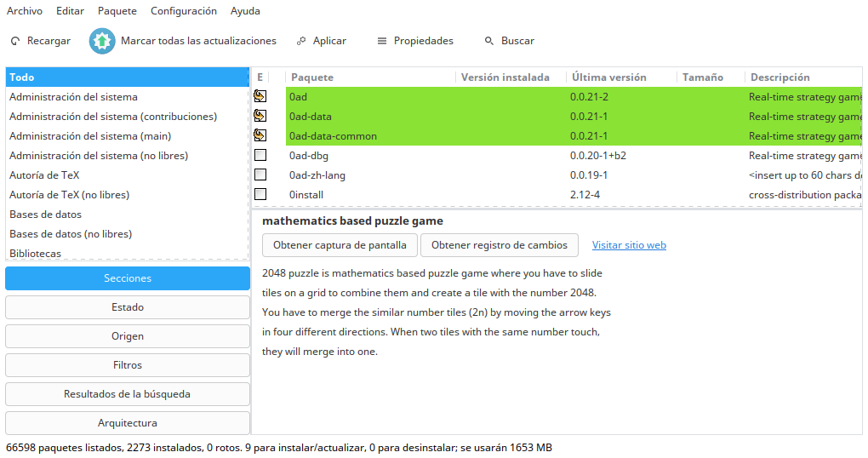Open the Visitar sitio web link
This screenshot has height=458, width=868.
629,245
